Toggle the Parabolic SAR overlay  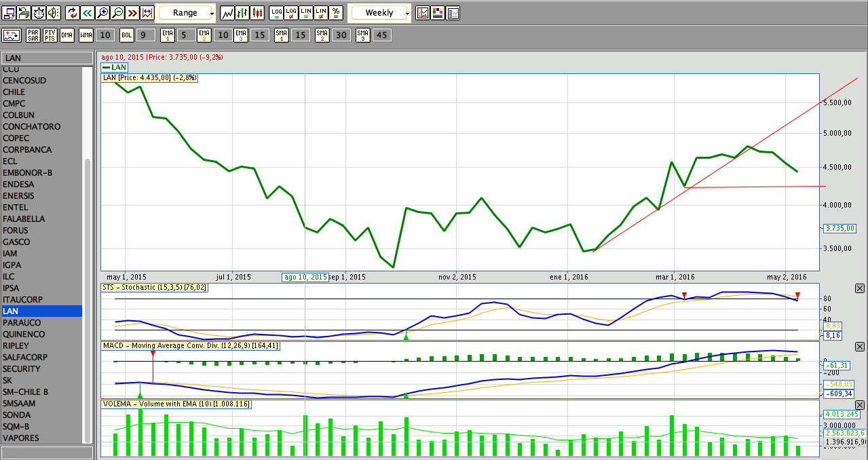click(33, 35)
